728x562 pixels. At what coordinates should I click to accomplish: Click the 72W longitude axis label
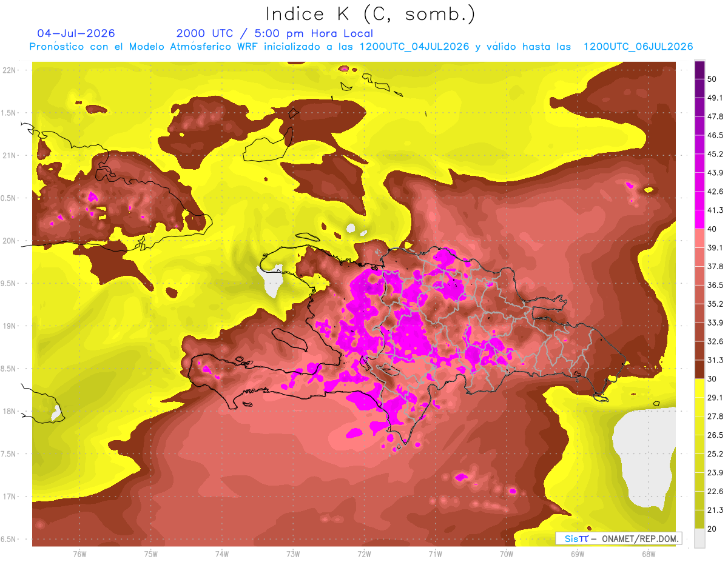point(364,554)
